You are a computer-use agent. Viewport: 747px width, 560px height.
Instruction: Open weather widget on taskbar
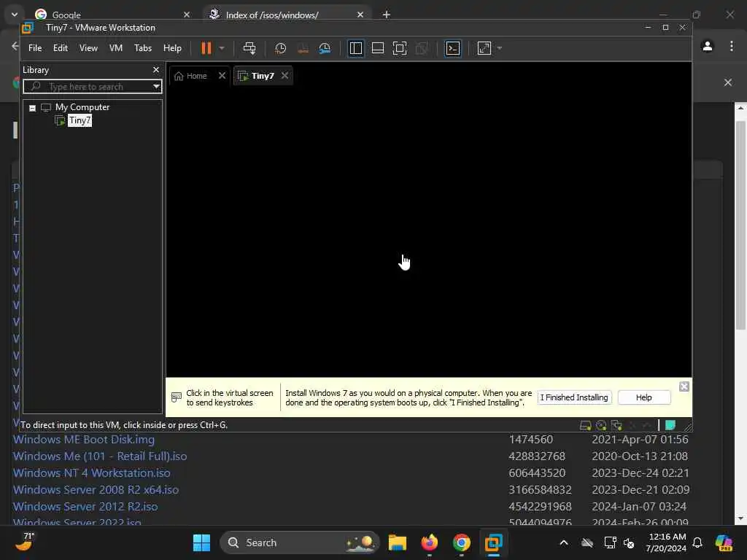tap(25, 542)
